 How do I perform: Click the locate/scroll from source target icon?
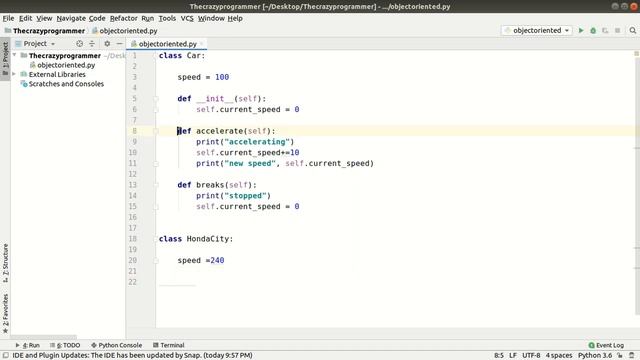coord(80,44)
